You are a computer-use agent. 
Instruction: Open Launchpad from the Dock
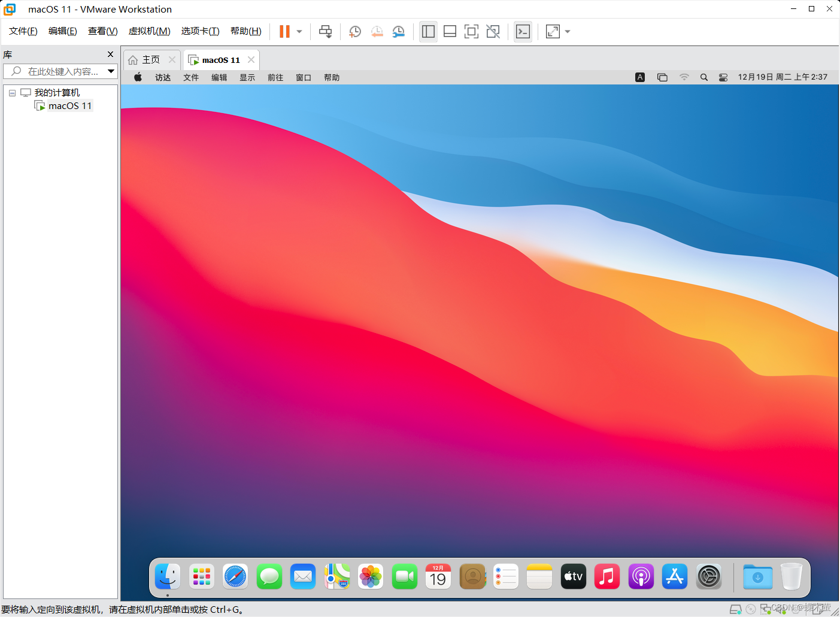click(202, 577)
